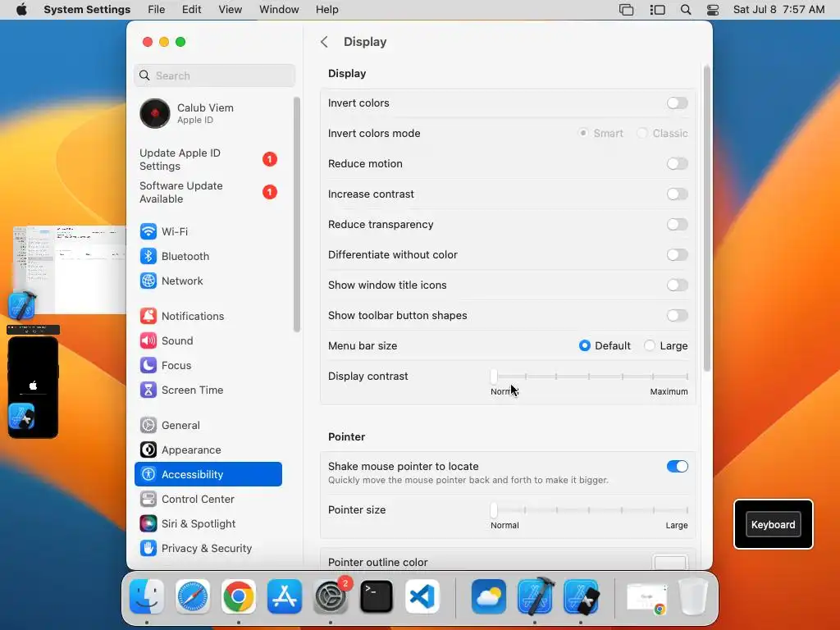Turn on Show toolbar button shapes
The height and width of the screenshot is (630, 840).
[677, 316]
